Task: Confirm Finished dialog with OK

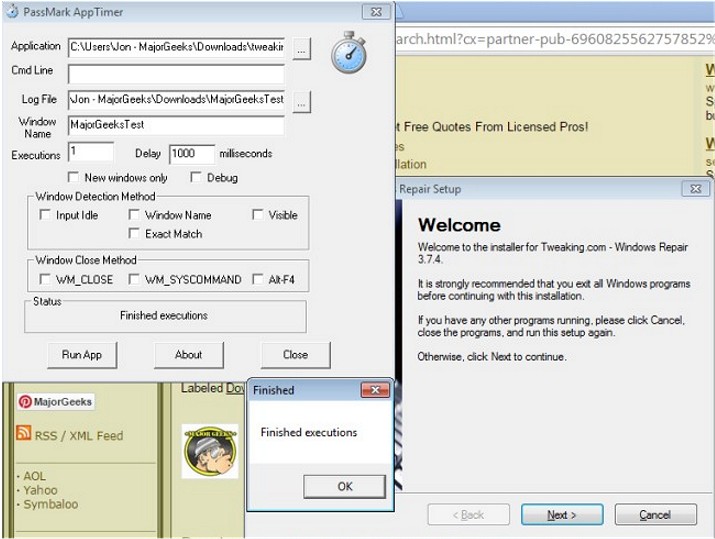Action: click(x=345, y=487)
